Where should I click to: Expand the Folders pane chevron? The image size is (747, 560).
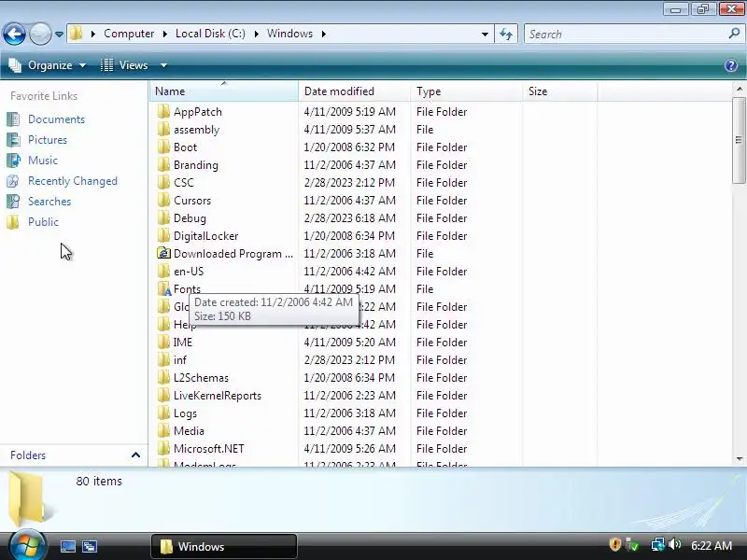135,455
